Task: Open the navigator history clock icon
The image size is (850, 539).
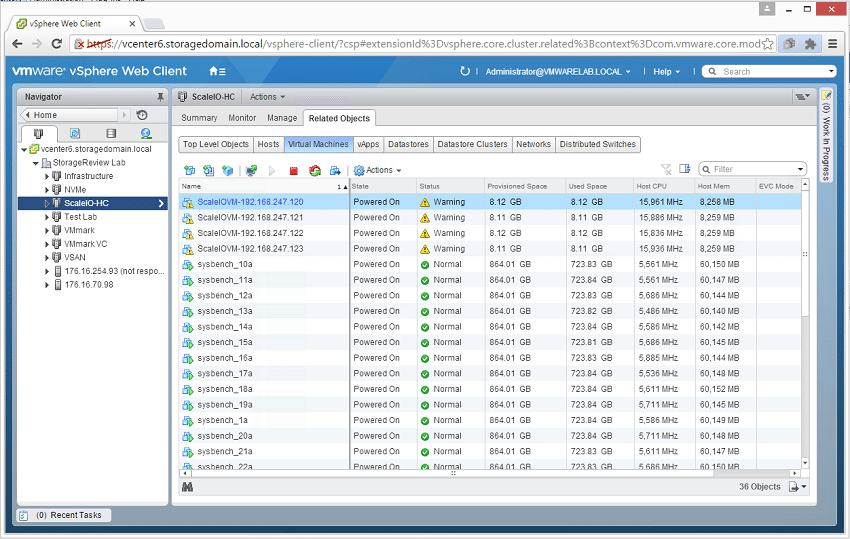Action: (x=142, y=115)
